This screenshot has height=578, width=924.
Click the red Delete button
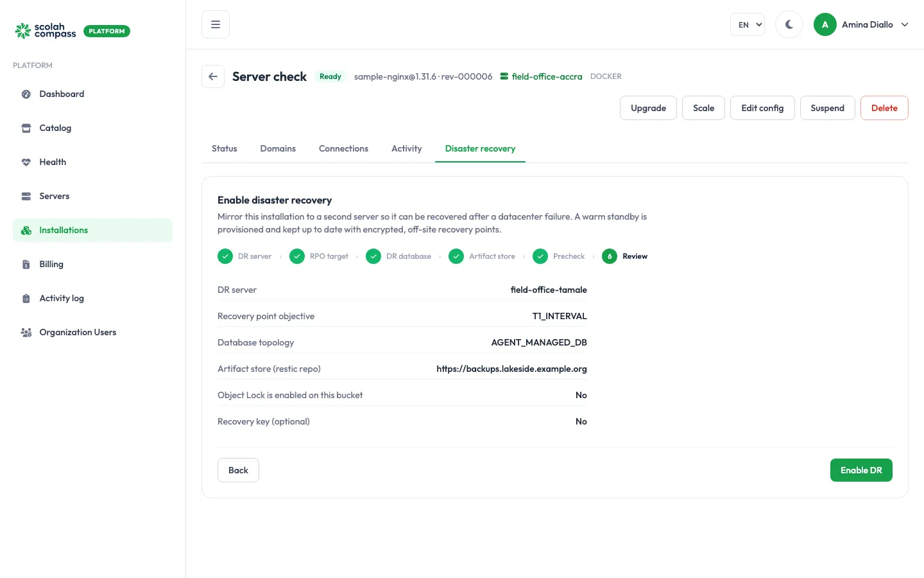click(884, 108)
